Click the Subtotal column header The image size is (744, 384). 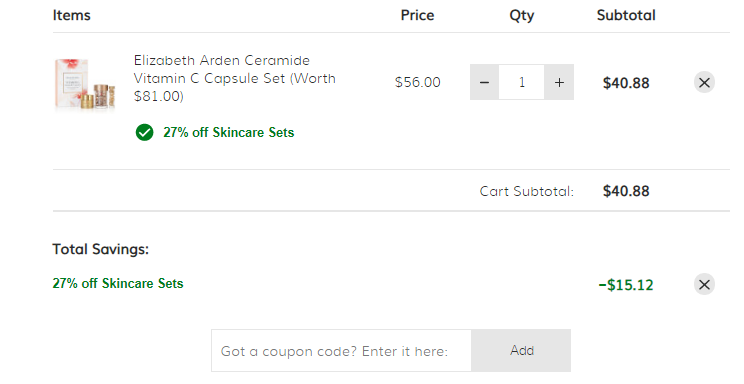coord(626,15)
